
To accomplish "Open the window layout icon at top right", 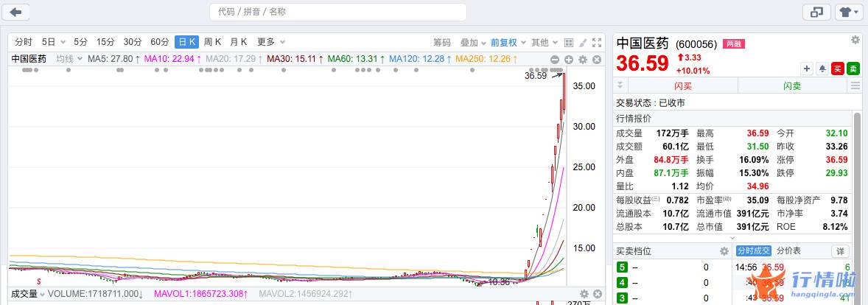I will click(x=816, y=13).
